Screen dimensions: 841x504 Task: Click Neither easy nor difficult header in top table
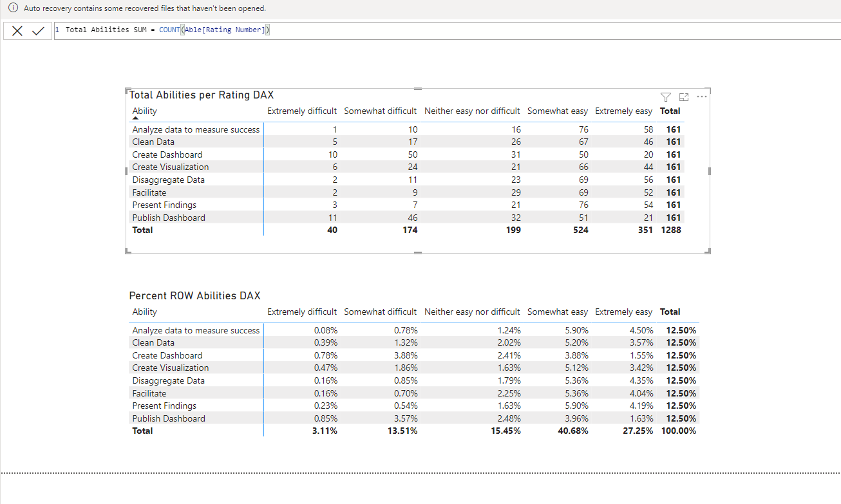click(472, 111)
